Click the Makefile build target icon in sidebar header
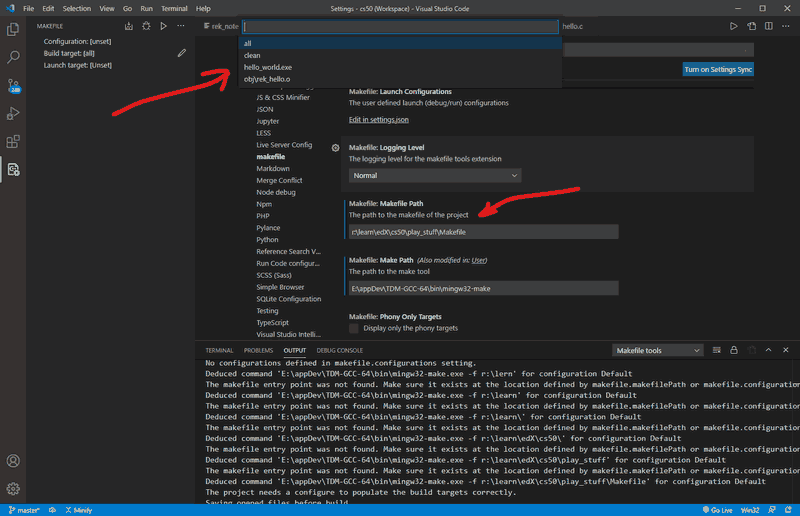This screenshot has width=800, height=516. 129,26
